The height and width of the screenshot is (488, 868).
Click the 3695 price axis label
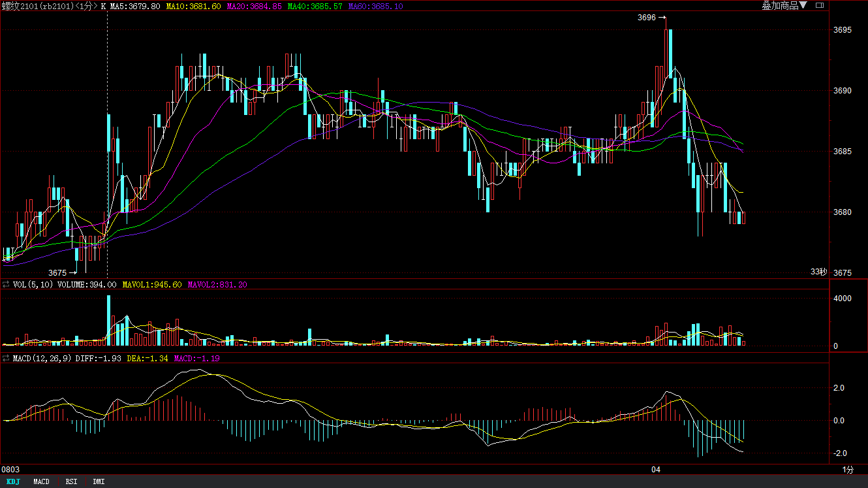click(x=843, y=30)
